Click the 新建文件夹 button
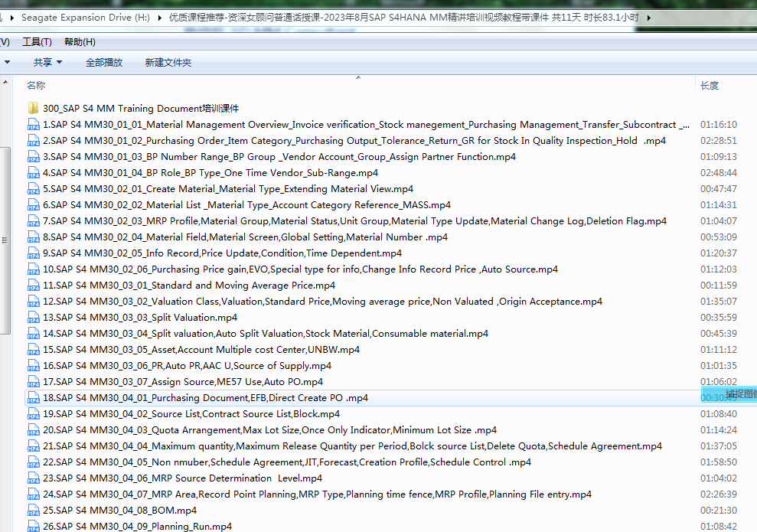 (168, 63)
